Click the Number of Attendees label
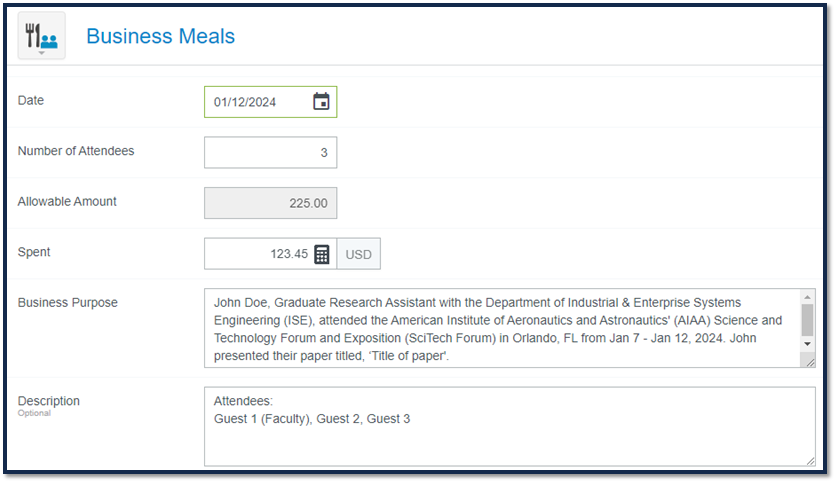 pos(76,151)
